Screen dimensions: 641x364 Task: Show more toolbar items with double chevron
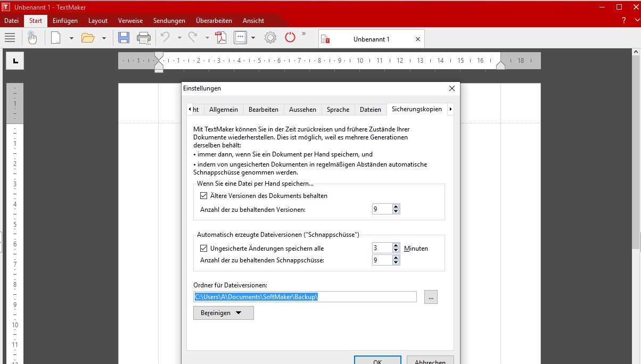pyautogui.click(x=304, y=34)
